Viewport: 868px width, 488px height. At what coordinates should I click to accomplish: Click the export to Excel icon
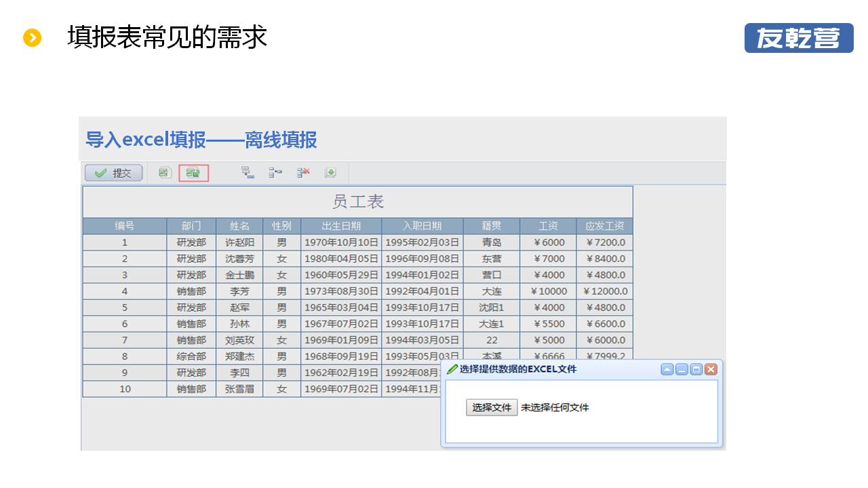pos(163,173)
